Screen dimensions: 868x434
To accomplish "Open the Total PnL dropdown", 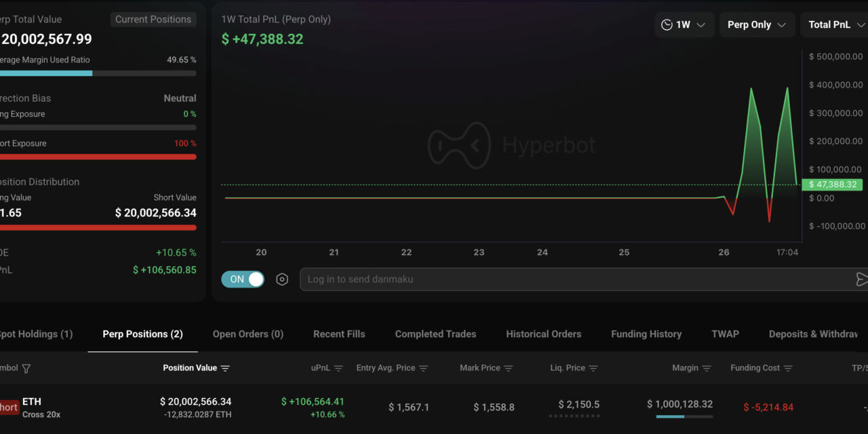I will tap(835, 24).
